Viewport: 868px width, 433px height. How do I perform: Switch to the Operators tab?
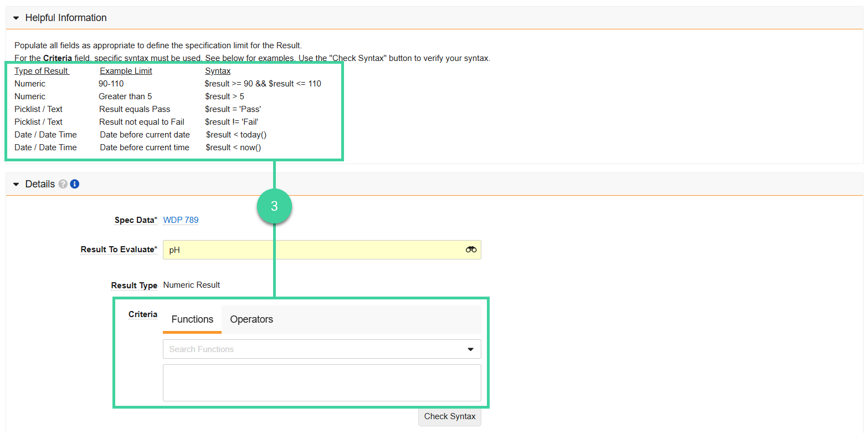point(251,319)
